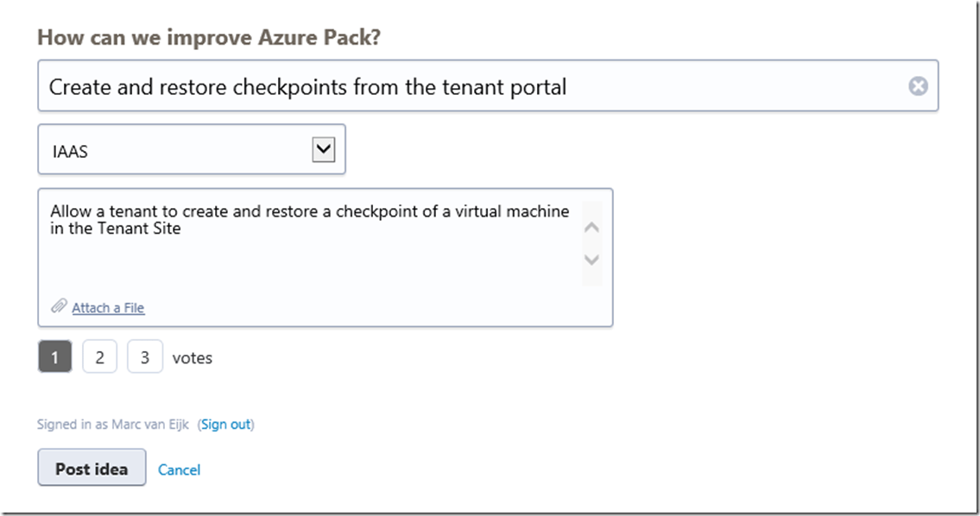Screen dimensions: 980x516
Task: Choose 3 votes for this idea
Action: [144, 356]
